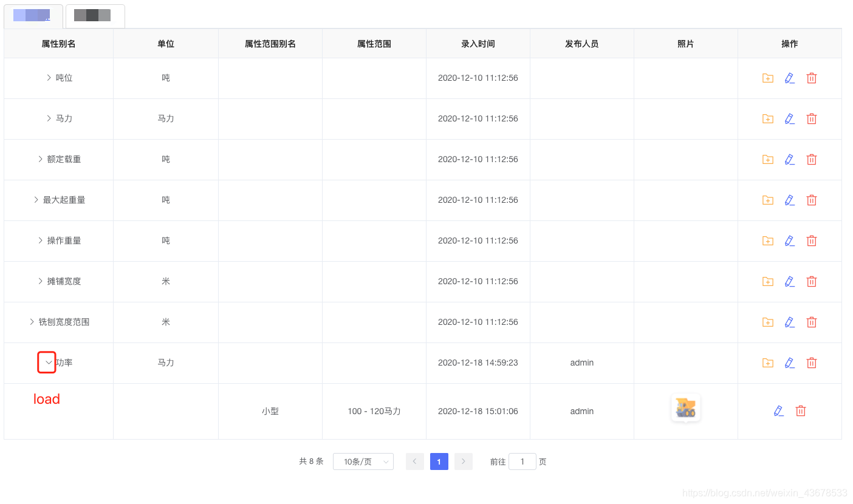Open the truck photo thumbnail
The image size is (853, 504).
coord(685,408)
